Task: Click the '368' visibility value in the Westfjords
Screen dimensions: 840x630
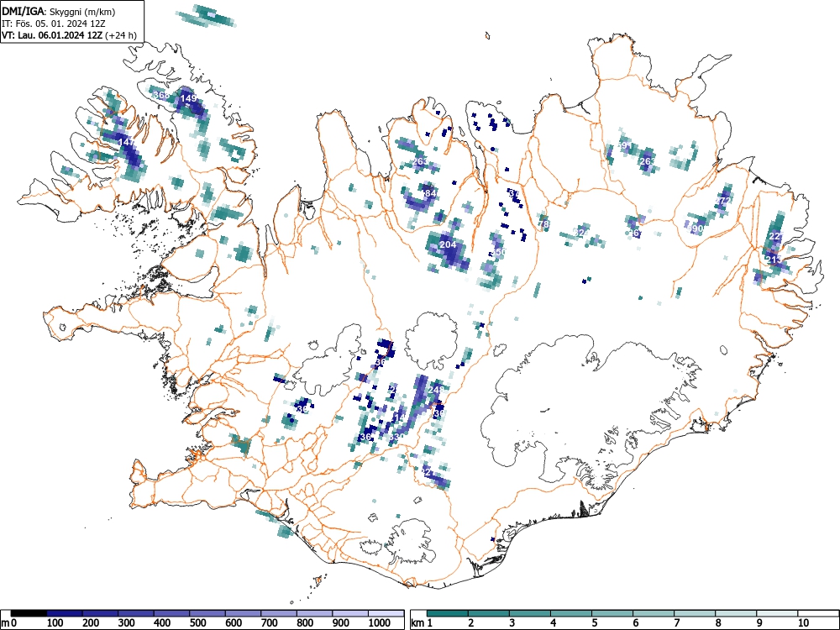Action: [x=161, y=96]
